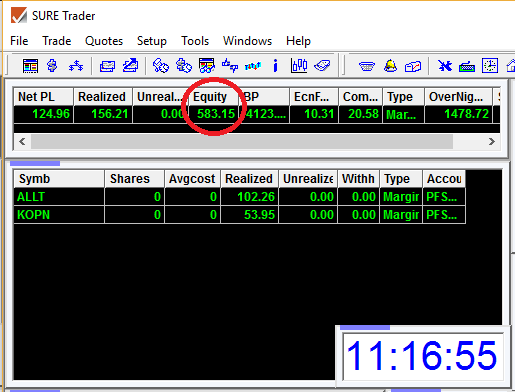515x392 pixels.
Task: Click the montage table window icon in toolbar
Action: (30, 66)
